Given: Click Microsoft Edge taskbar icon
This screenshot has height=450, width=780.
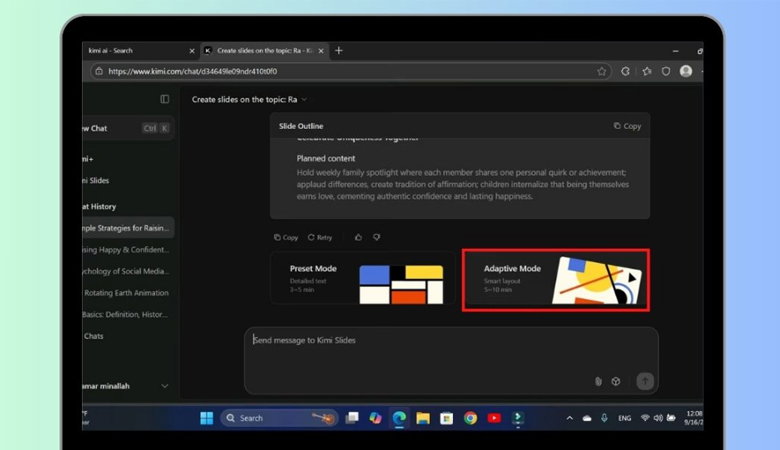Looking at the screenshot, I should coord(399,418).
